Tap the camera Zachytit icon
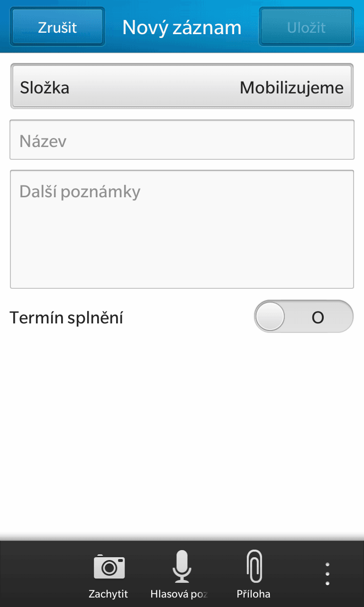Screen dimensions: 364x607 click(x=109, y=567)
